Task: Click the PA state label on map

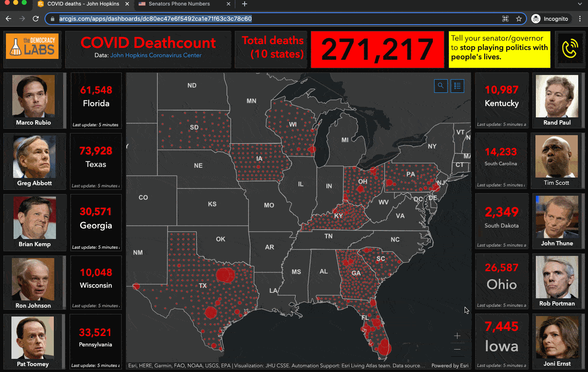Action: [x=410, y=174]
